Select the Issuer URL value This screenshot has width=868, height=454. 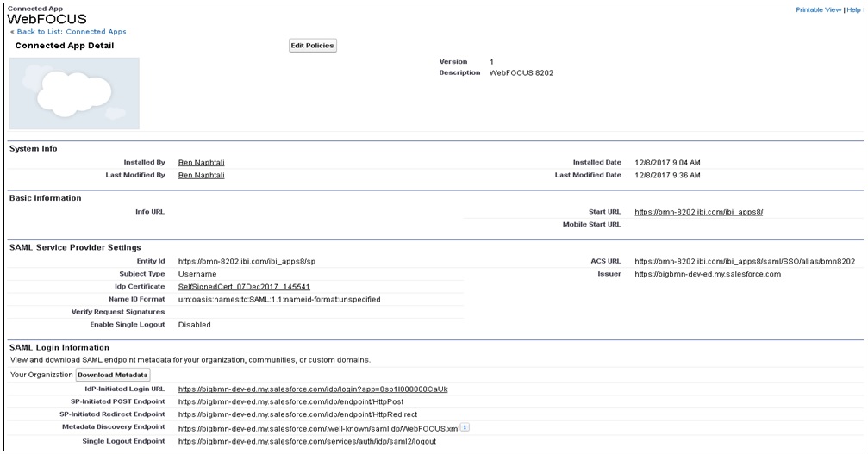[708, 274]
